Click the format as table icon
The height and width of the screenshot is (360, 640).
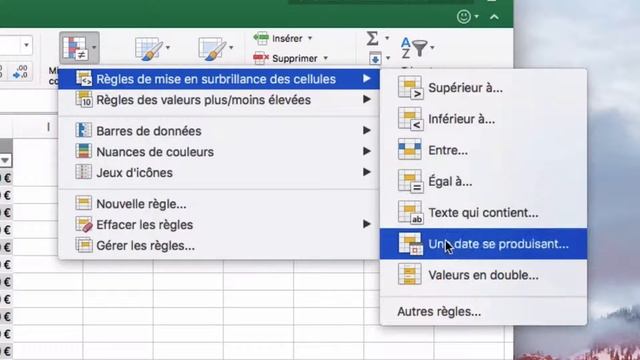(148, 49)
